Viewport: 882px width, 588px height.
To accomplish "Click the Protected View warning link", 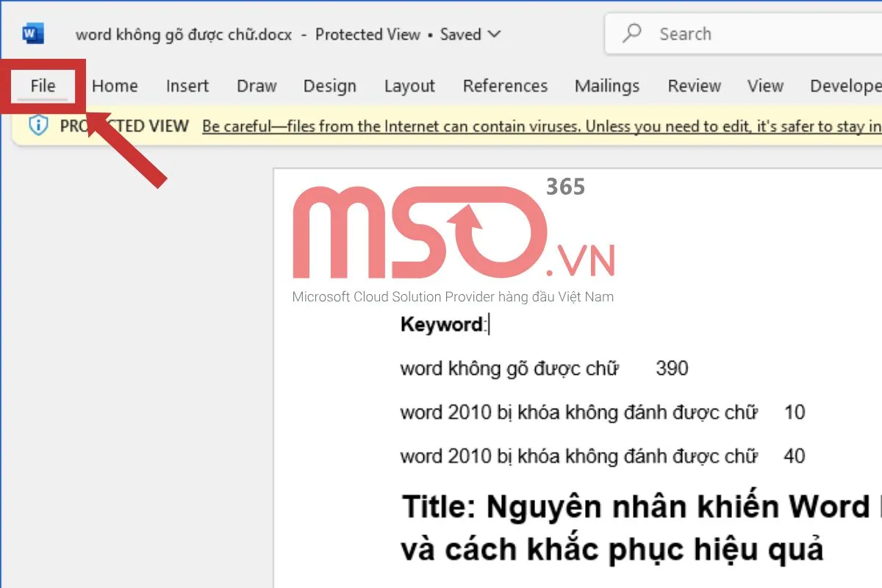I will (514, 126).
